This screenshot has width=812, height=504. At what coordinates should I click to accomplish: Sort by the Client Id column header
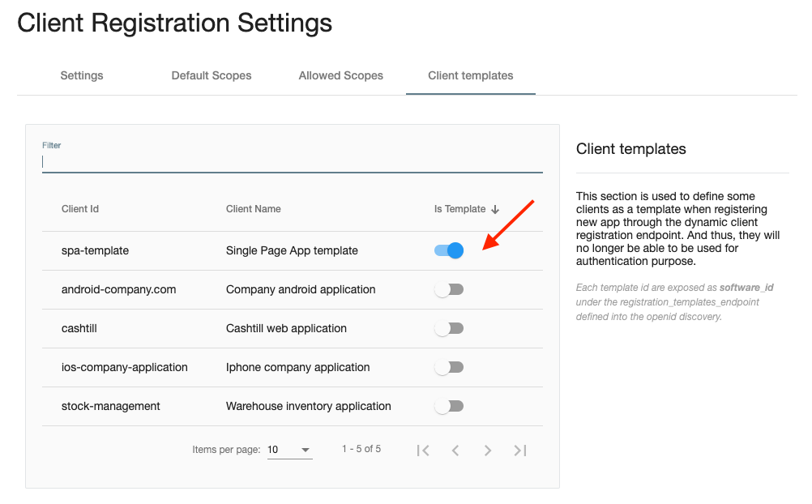click(80, 209)
